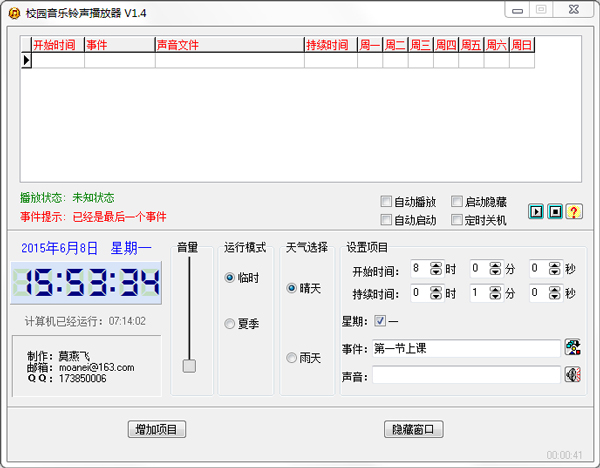Image resolution: width=600 pixels, height=468 pixels.
Task: Click the speaker icon beside the 声音 field
Action: (573, 374)
